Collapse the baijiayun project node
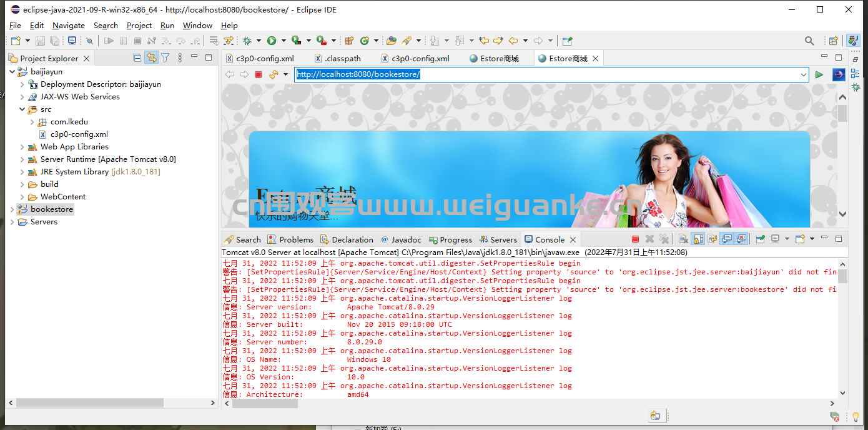 pyautogui.click(x=12, y=72)
